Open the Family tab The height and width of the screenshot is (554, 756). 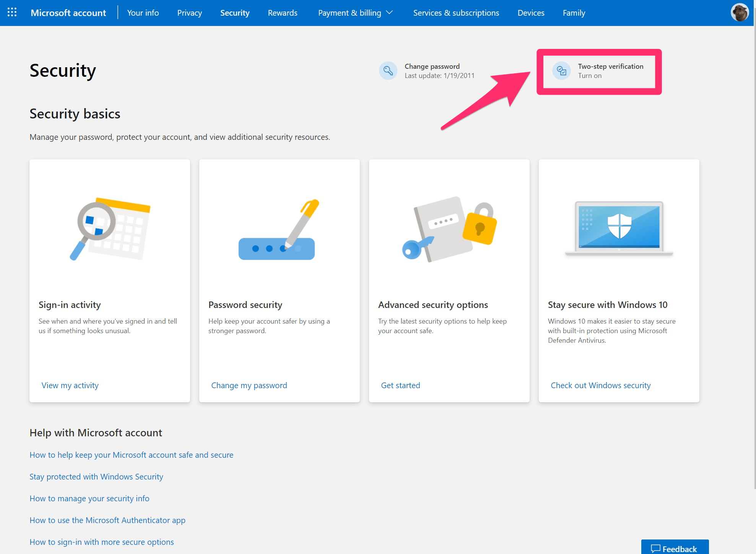coord(574,13)
